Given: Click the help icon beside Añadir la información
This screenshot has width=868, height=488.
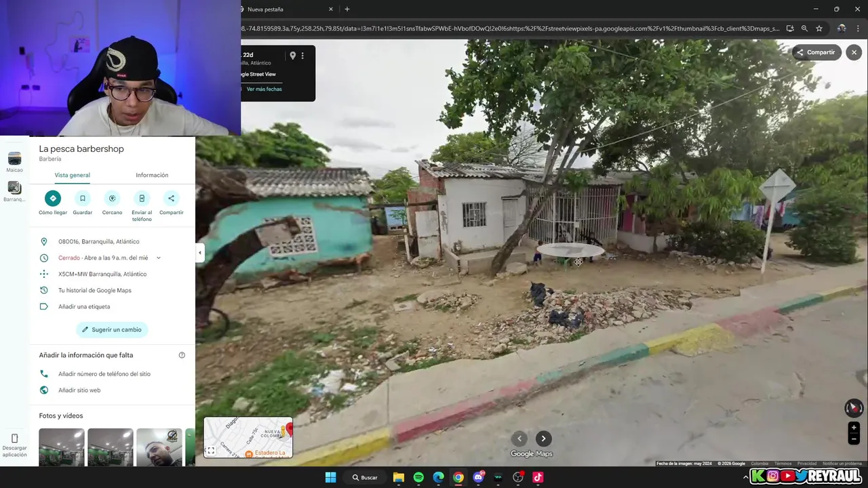Looking at the screenshot, I should [182, 355].
